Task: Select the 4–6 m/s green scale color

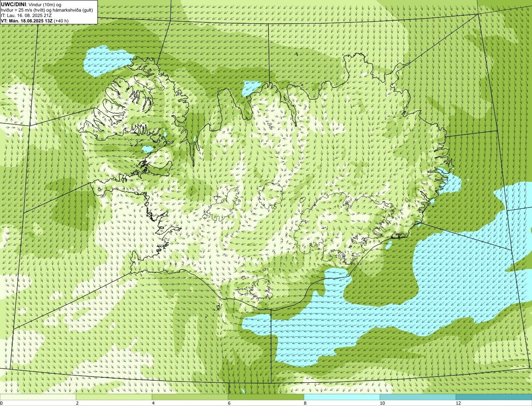Action: pyautogui.click(x=190, y=397)
